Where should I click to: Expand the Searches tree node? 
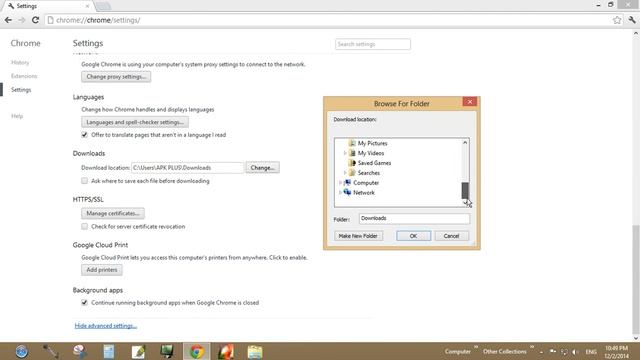345,173
